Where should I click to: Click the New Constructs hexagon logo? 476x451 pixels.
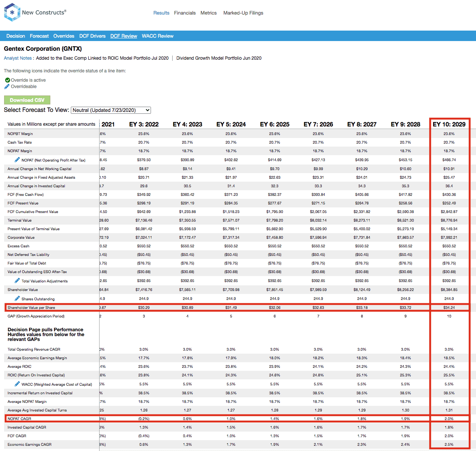(x=12, y=12)
